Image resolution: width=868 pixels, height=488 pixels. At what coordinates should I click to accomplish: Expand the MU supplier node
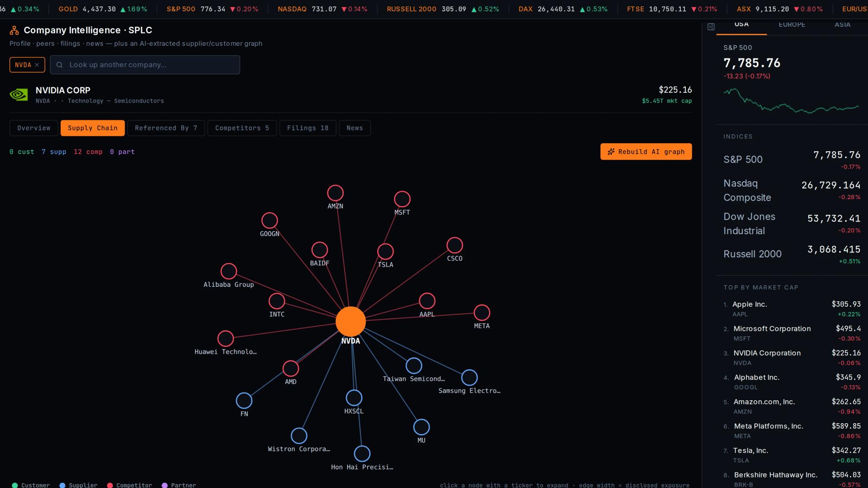coord(421,427)
